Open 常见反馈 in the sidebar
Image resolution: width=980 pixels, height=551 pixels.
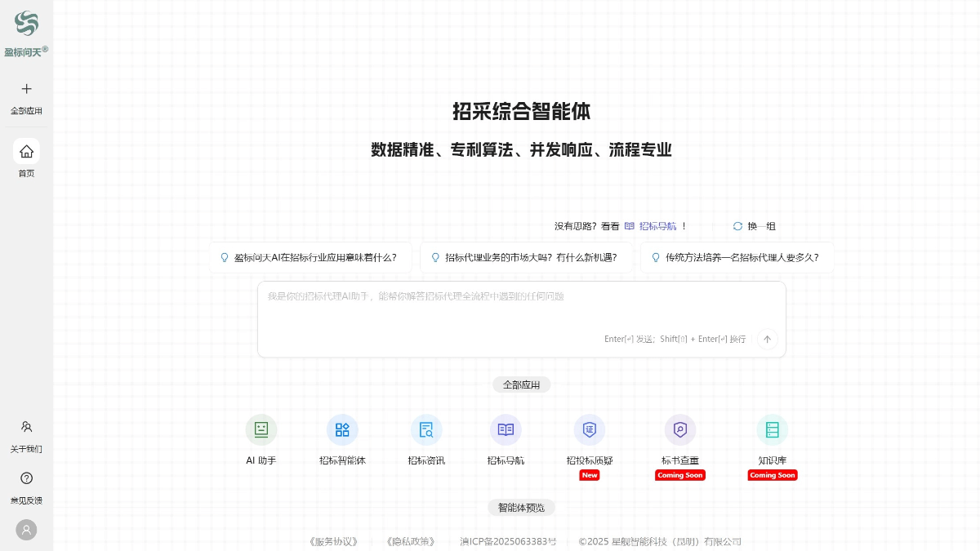pos(26,488)
